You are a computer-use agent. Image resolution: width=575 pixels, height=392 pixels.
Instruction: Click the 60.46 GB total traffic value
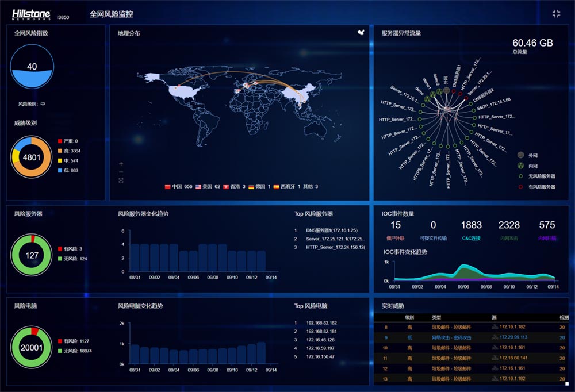click(532, 43)
